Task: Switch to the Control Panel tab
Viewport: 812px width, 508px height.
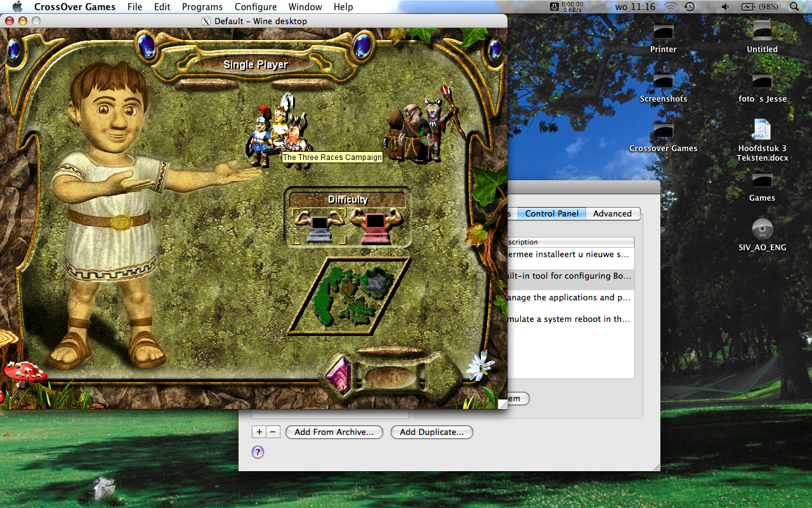Action: point(552,213)
